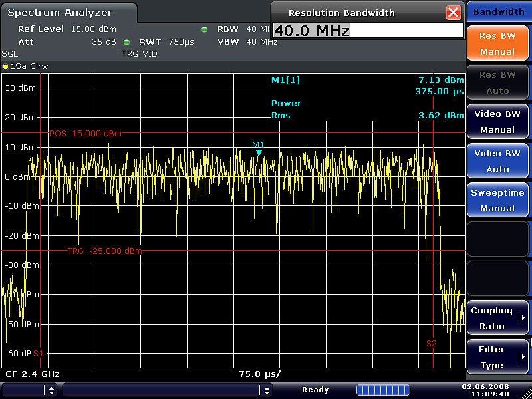Screen dimensions: 532x399
Task: Click the Ref Level 15.00 dBm readout
Action: (68, 29)
